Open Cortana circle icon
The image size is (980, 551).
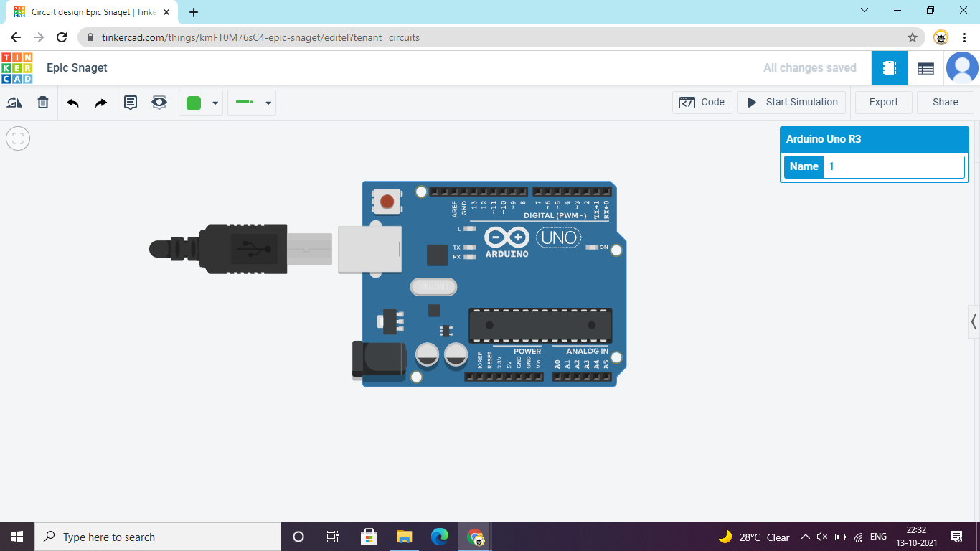(298, 537)
